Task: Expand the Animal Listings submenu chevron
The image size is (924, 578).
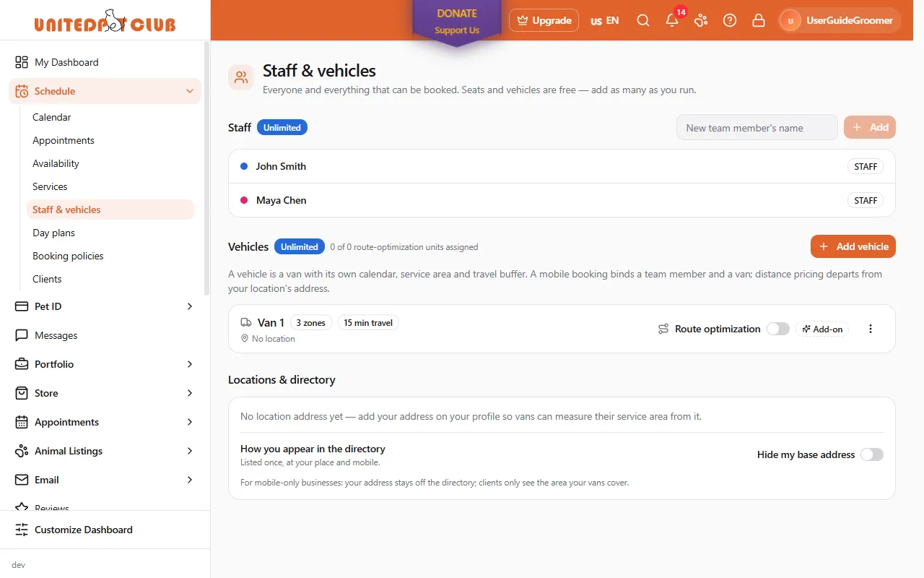Action: pos(190,451)
